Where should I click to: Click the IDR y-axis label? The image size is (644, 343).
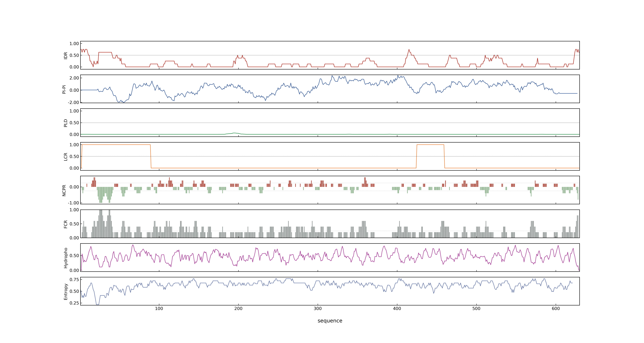coord(66,55)
